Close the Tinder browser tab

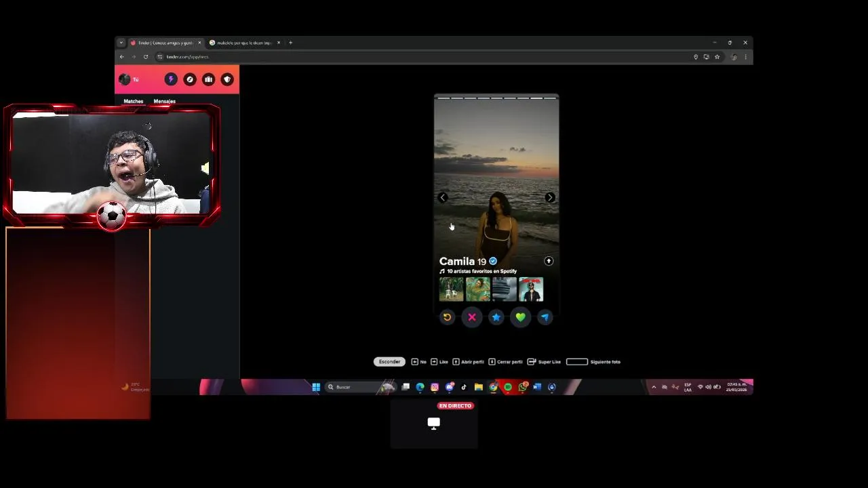click(199, 43)
